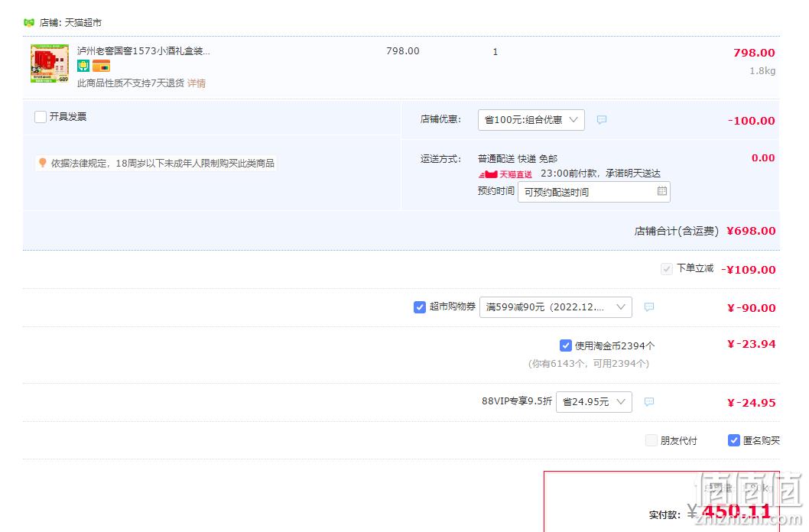Toggle the 下单立减 checkbox

click(x=667, y=268)
